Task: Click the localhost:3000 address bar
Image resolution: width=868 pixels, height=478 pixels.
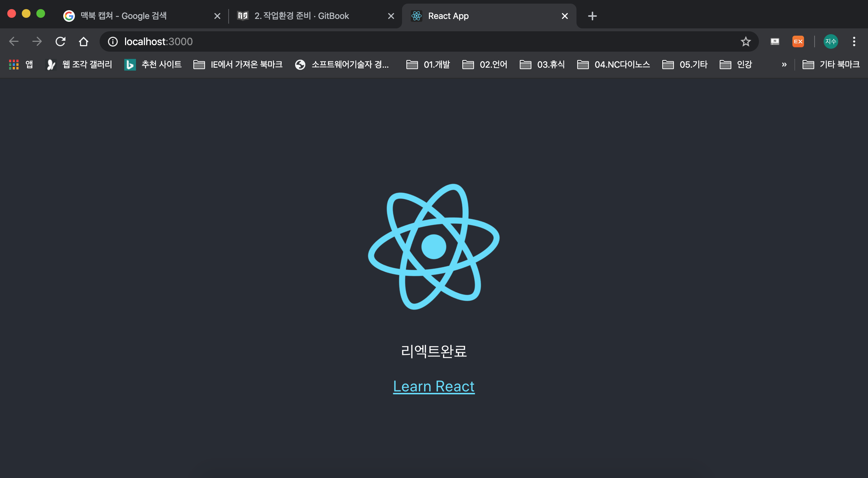Action: click(x=400, y=41)
